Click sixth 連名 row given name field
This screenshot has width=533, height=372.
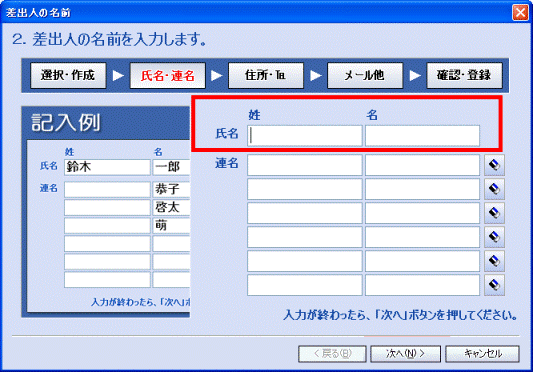point(422,285)
